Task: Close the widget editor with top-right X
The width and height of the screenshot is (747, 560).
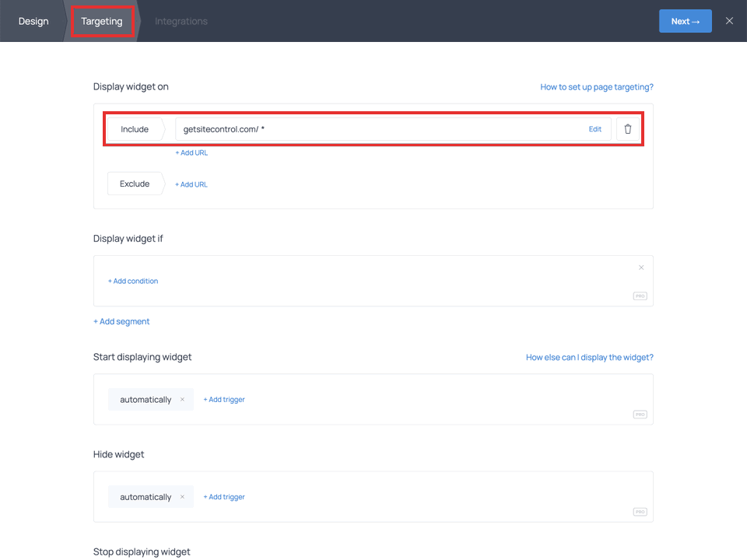Action: (x=729, y=21)
